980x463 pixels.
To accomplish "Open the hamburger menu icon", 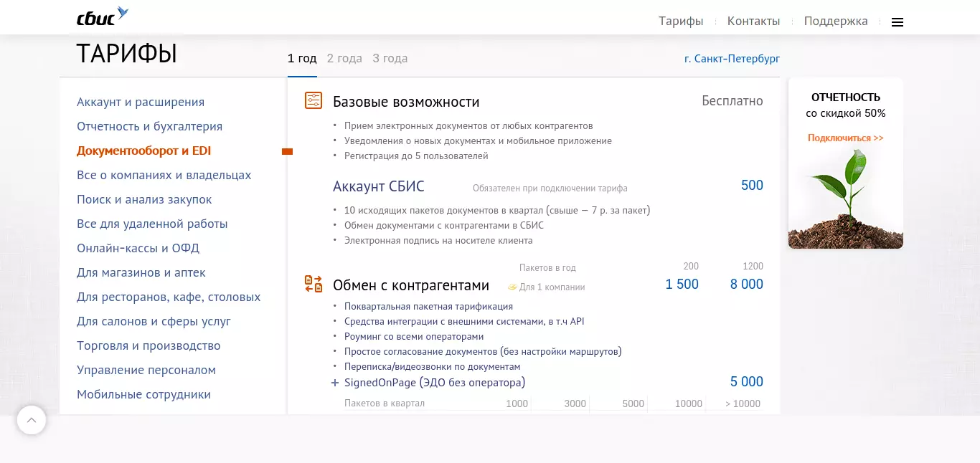I will coord(897,22).
